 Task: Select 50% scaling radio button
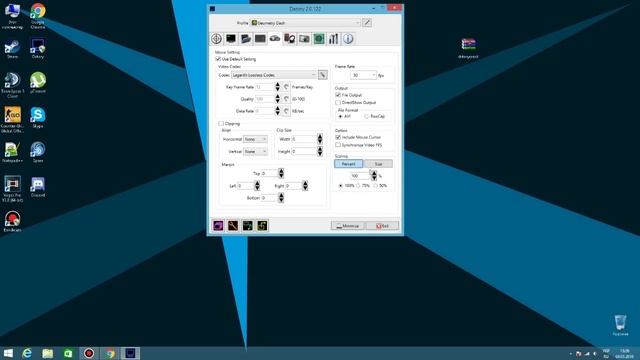point(376,186)
